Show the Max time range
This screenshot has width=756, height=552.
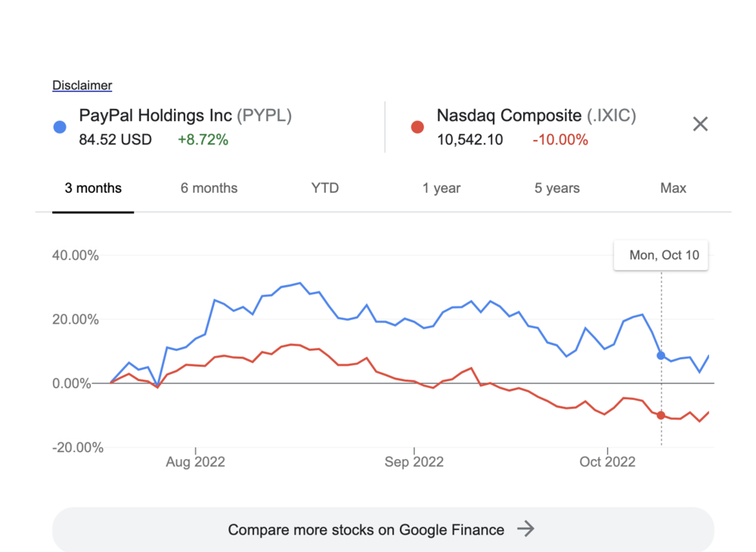673,188
